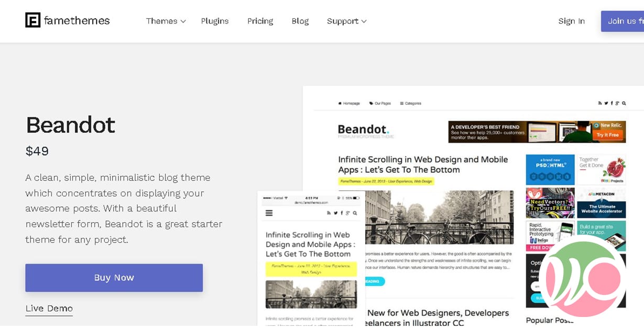Click the search icon in mobile preview
The image size is (644, 328).
tap(355, 213)
